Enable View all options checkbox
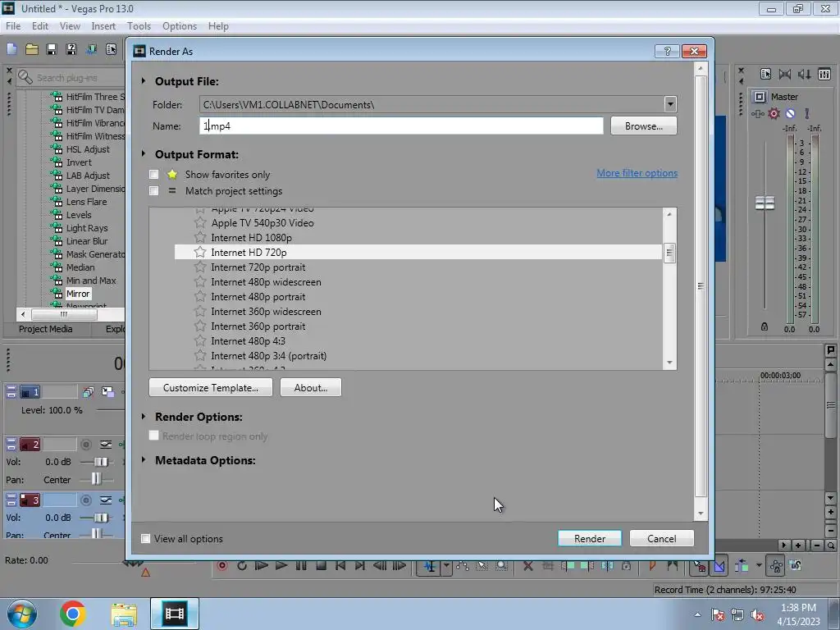Screen dimensions: 840x630 point(145,538)
